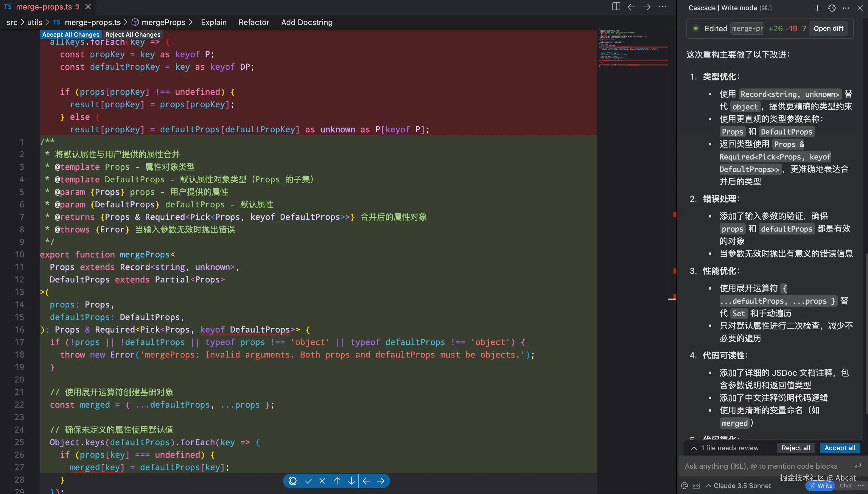Click the split editor icon

tap(616, 7)
